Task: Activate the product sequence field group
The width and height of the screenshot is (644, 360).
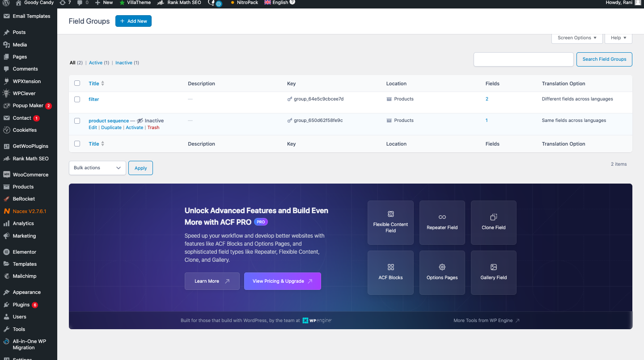Action: (x=135, y=127)
